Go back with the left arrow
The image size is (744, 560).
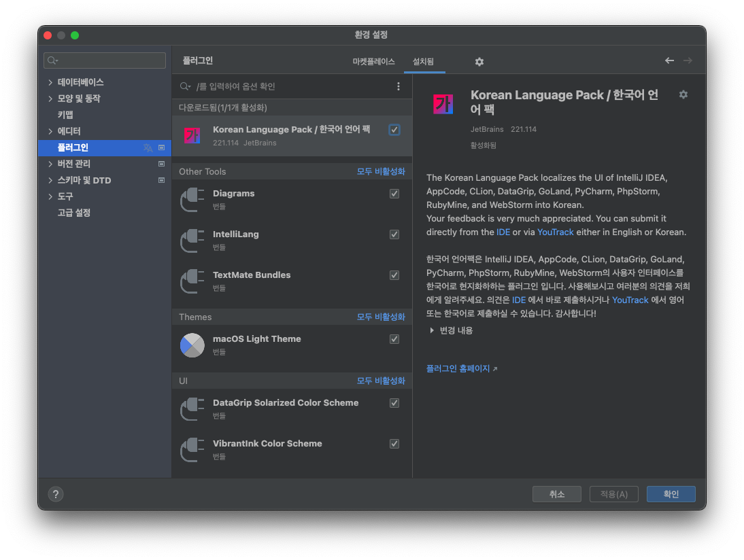669,60
